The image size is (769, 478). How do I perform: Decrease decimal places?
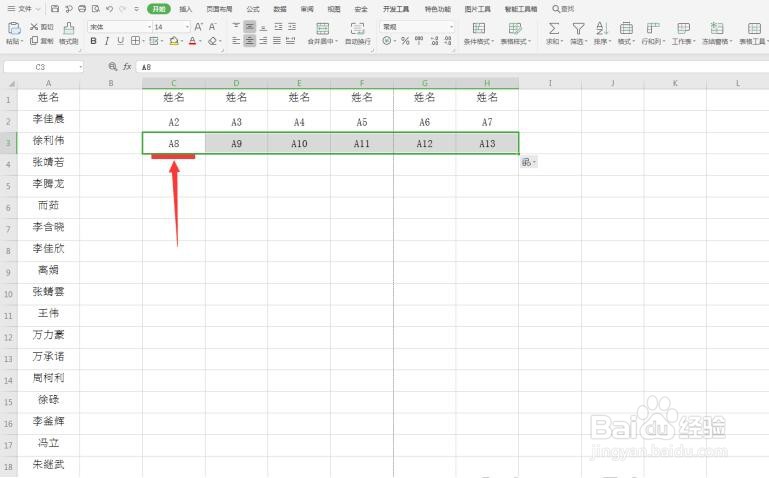[448, 41]
